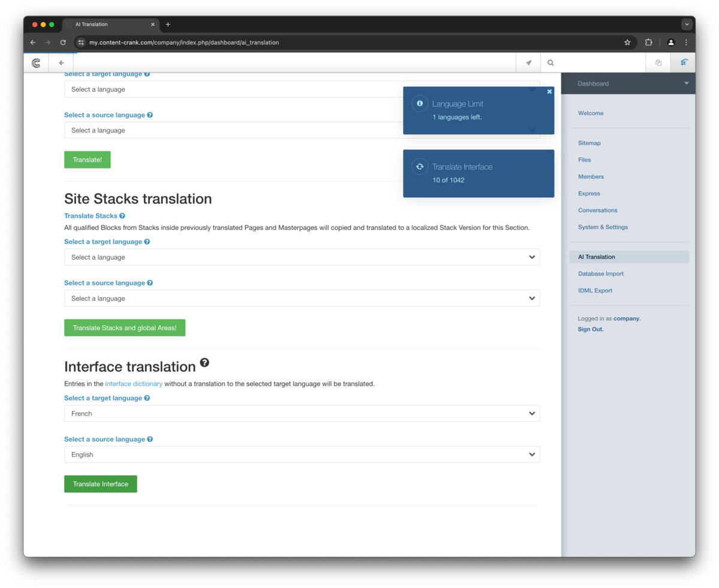Bookmark this page with the star icon
The image size is (719, 588).
coord(627,43)
